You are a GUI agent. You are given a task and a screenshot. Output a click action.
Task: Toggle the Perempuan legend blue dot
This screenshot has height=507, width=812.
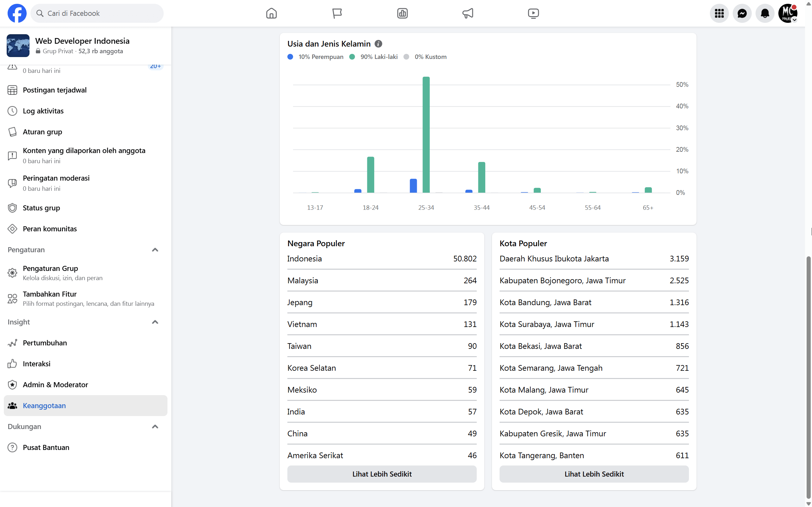click(x=290, y=57)
